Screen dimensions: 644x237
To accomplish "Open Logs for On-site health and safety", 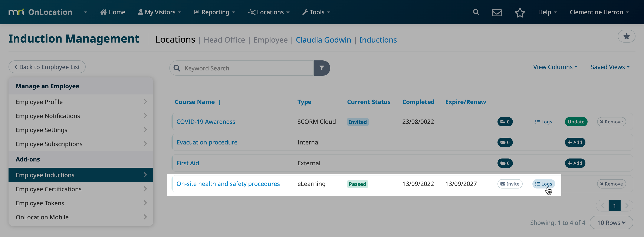I will (x=543, y=184).
